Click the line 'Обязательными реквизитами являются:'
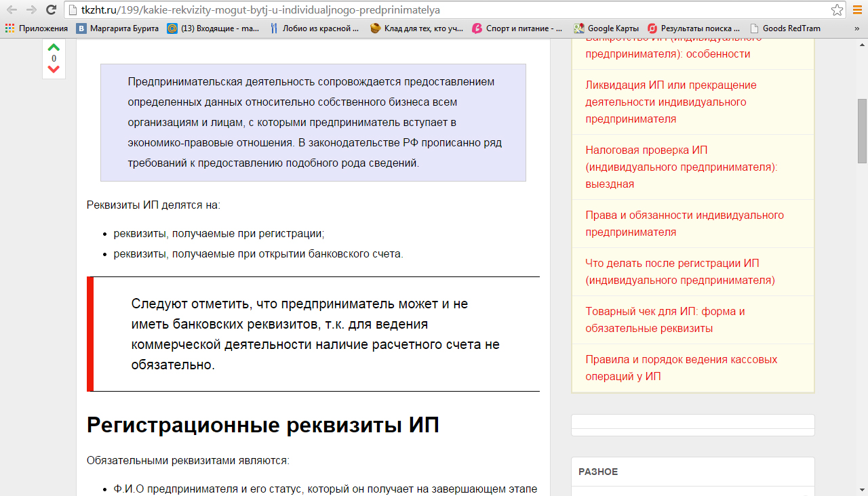 (188, 461)
